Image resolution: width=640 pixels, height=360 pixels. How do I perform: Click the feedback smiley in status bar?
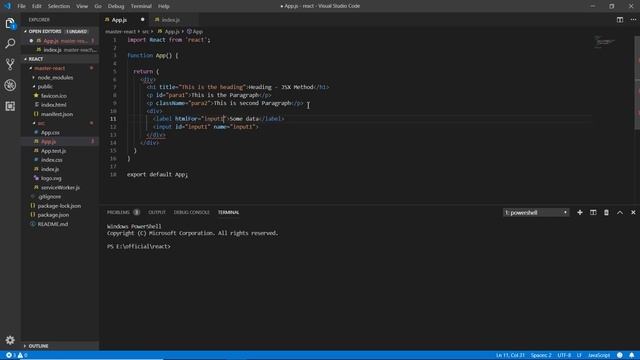tap(620, 355)
